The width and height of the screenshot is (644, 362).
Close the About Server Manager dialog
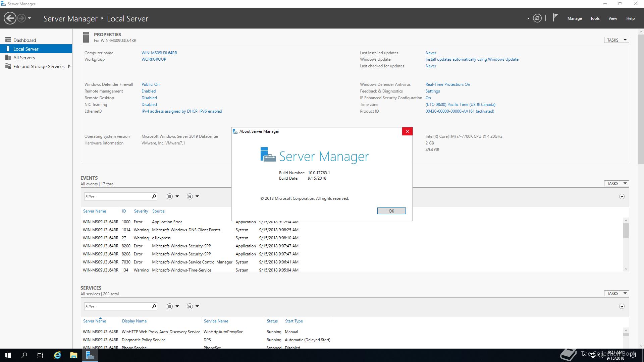click(x=407, y=131)
